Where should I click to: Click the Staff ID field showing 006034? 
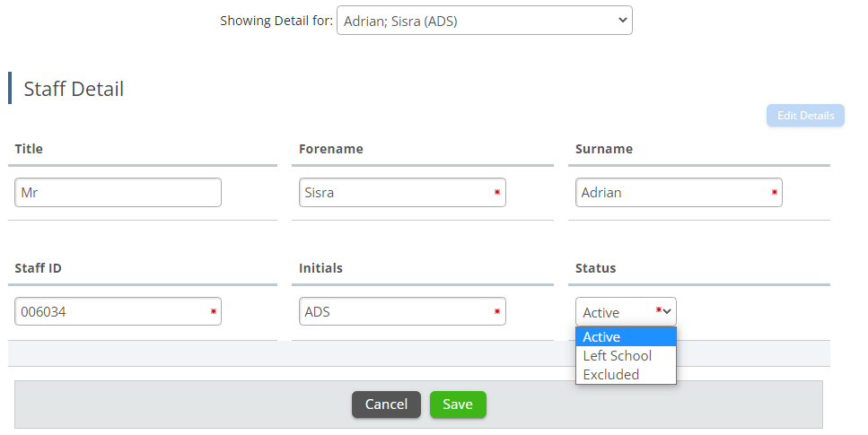[x=112, y=312]
